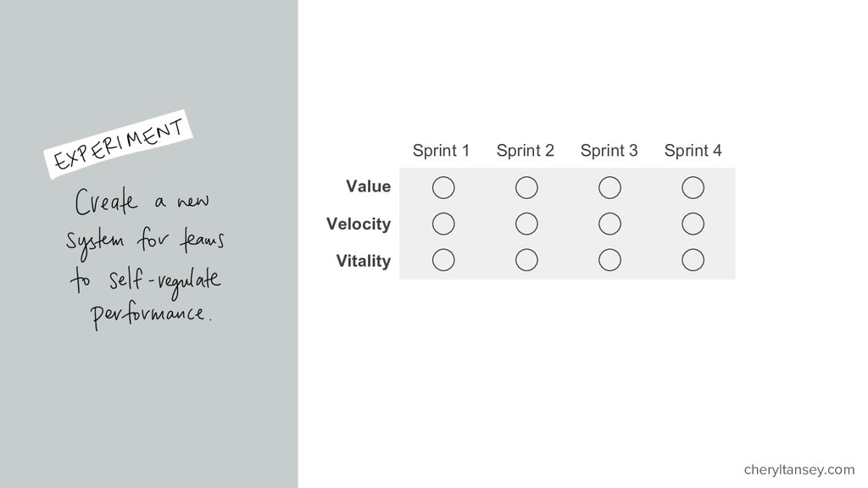Click the Value row label
The width and height of the screenshot is (868, 488).
click(x=368, y=186)
